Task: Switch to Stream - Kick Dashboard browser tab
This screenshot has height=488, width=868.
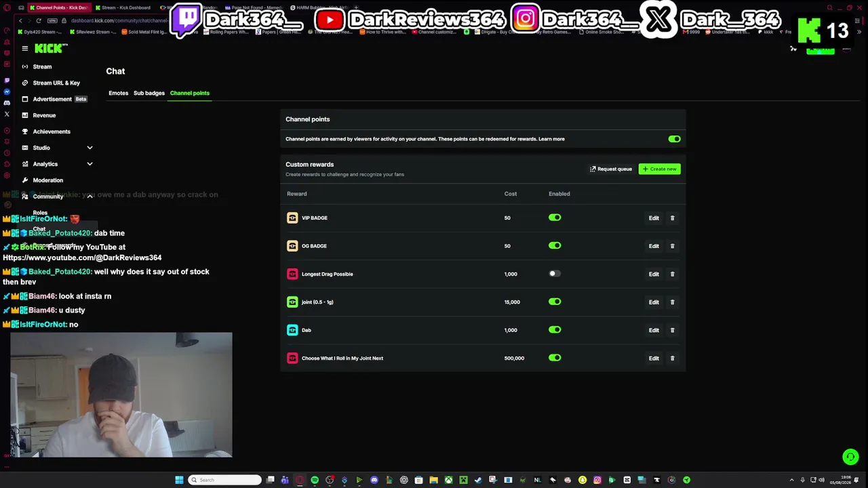Action: pyautogui.click(x=123, y=8)
